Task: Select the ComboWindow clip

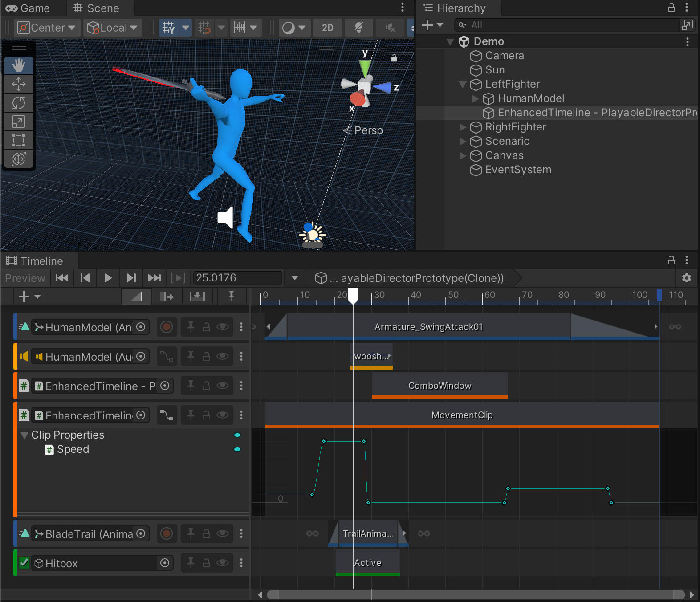Action: (x=440, y=386)
